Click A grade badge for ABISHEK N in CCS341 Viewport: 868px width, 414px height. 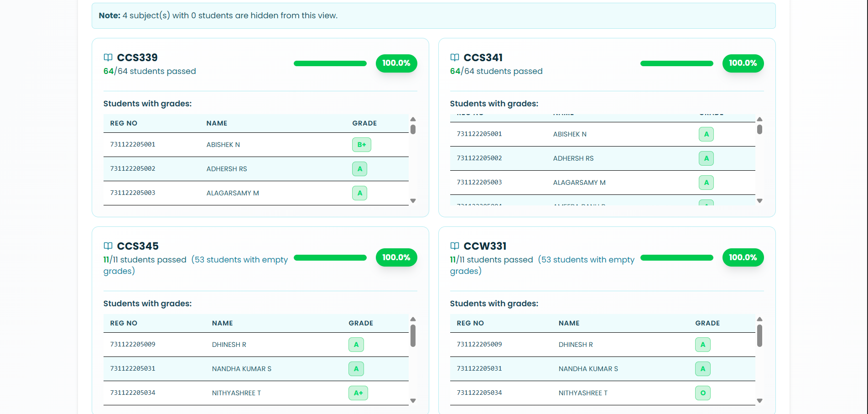click(707, 134)
